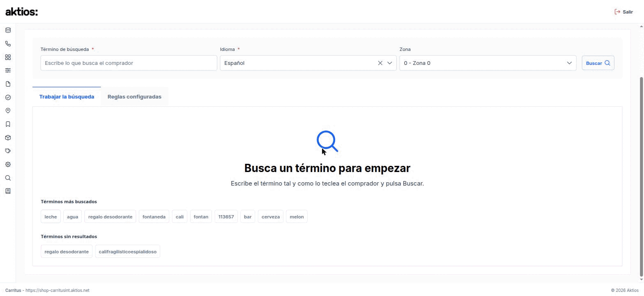Log out with the Salir link
The height and width of the screenshot is (296, 644).
(x=623, y=12)
